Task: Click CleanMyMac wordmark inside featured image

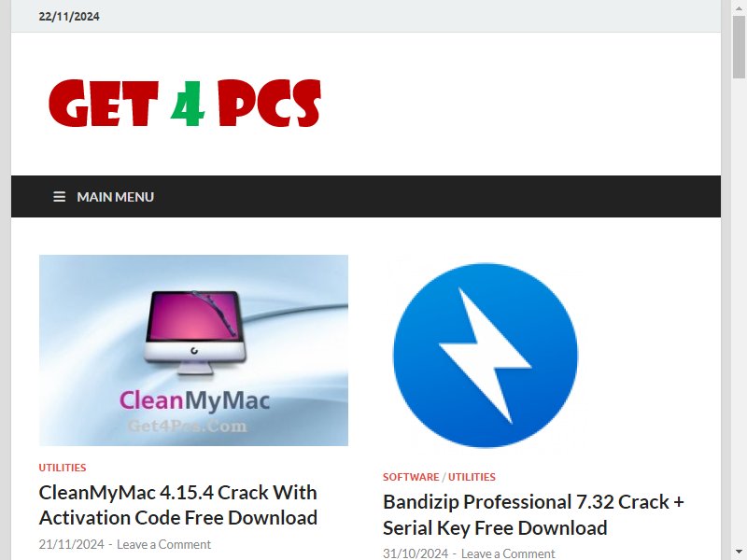Action: tap(194, 400)
